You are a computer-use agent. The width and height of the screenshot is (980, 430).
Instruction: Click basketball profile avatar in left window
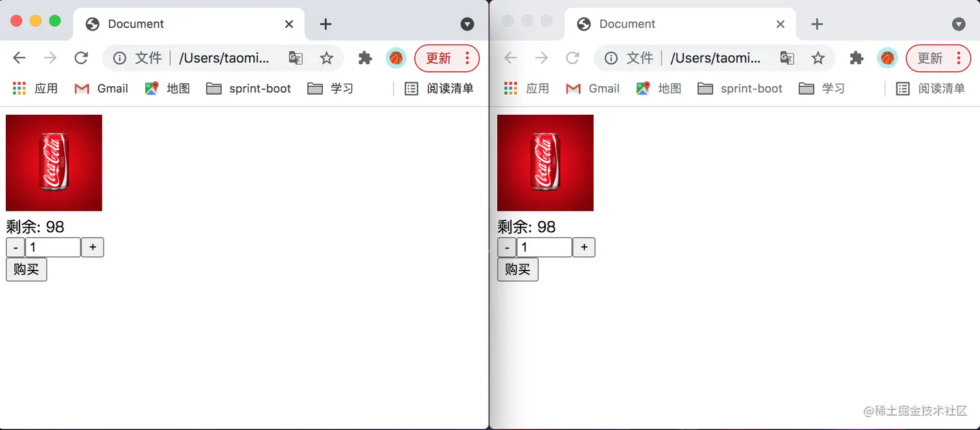[x=396, y=58]
